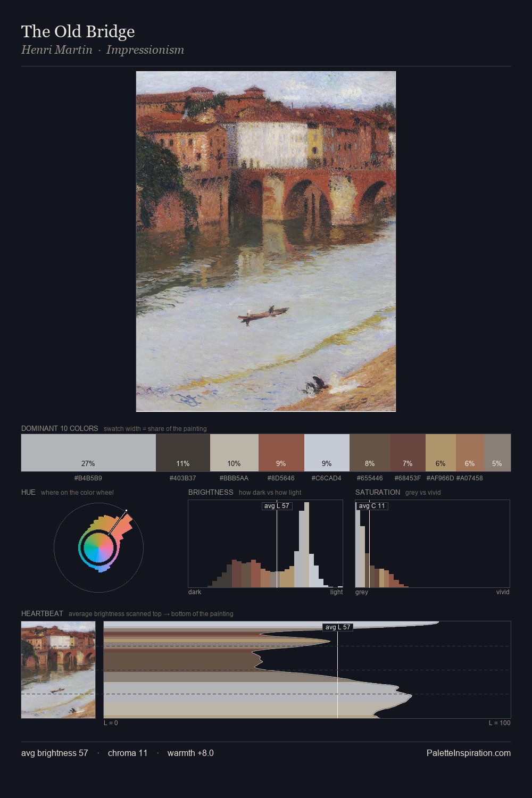Click the "DOMINANT 10 COLORS" heading
532x798 pixels.
click(60, 428)
